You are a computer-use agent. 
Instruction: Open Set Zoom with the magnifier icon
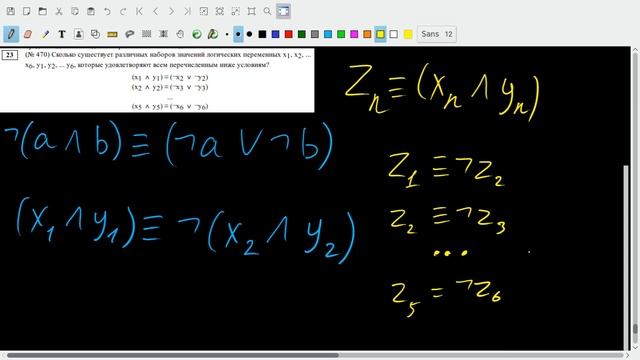[x=267, y=11]
